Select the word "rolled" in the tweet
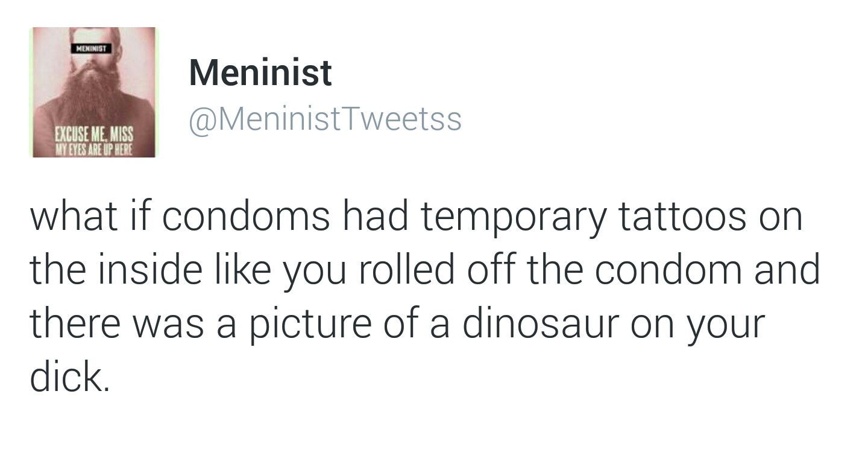 click(407, 270)
